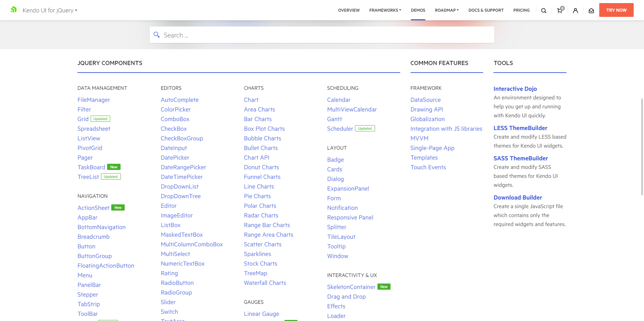Open the Pricing page
Image resolution: width=644 pixels, height=321 pixels.
pyautogui.click(x=521, y=10)
